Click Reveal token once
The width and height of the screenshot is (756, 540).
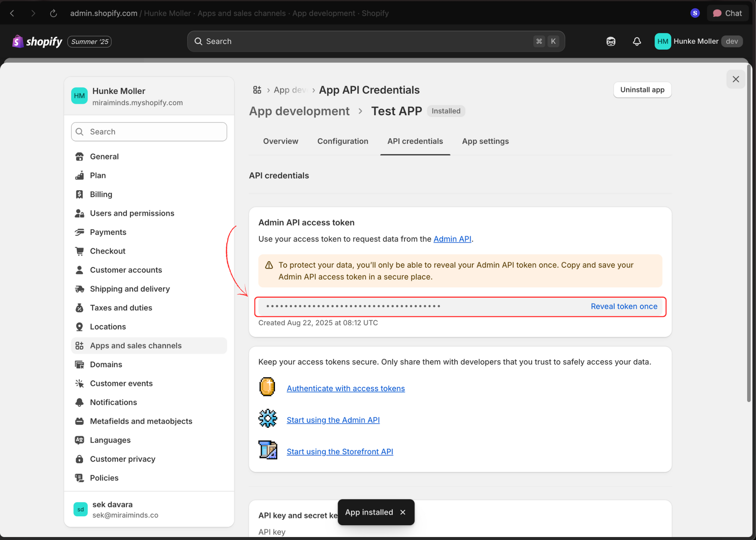coord(624,306)
